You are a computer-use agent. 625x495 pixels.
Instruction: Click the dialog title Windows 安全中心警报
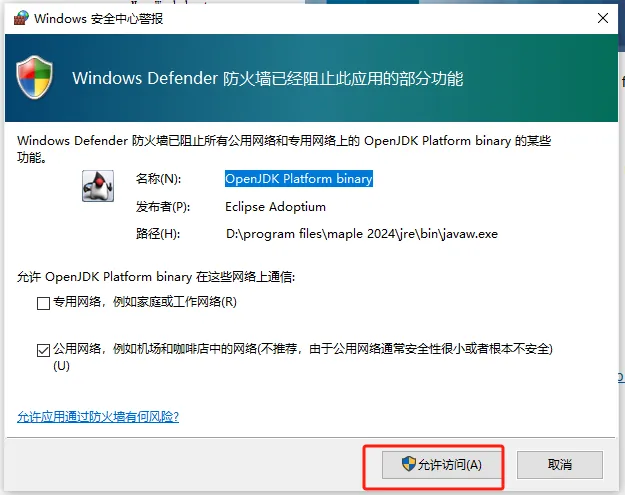(98, 18)
